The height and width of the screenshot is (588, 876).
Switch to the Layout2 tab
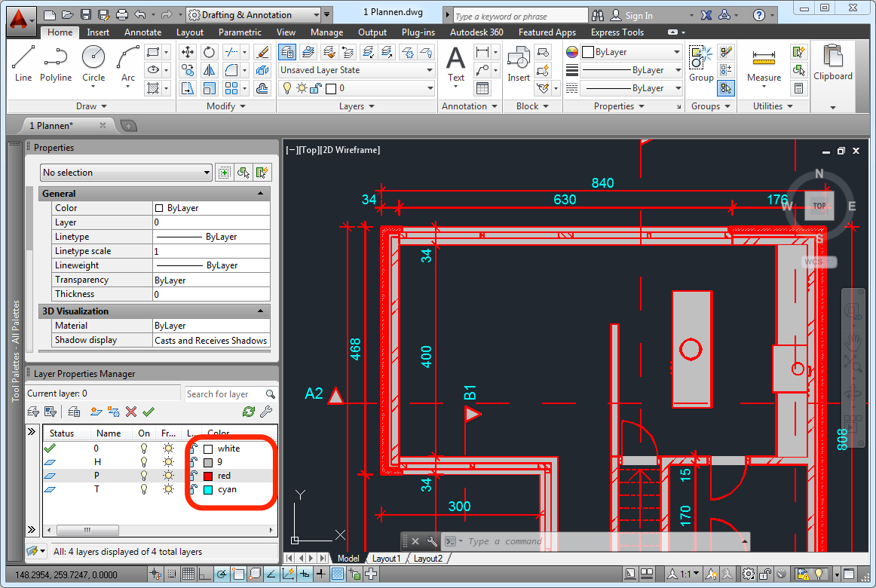[x=428, y=559]
